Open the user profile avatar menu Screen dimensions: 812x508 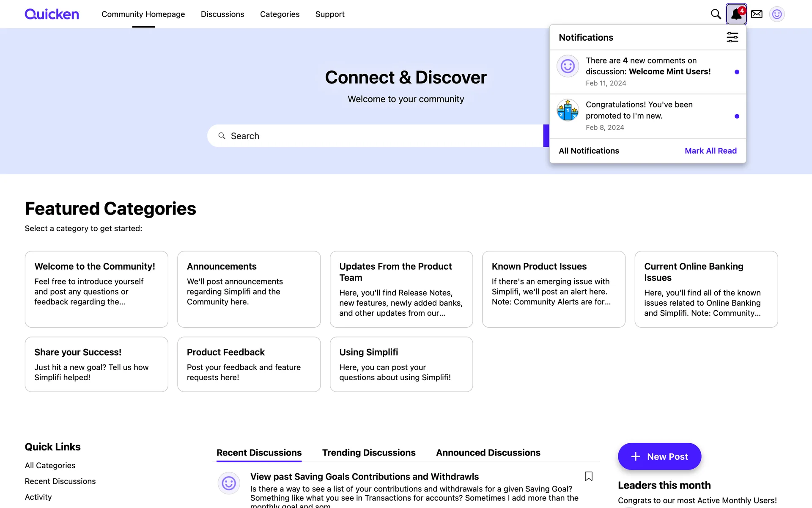[776, 14]
